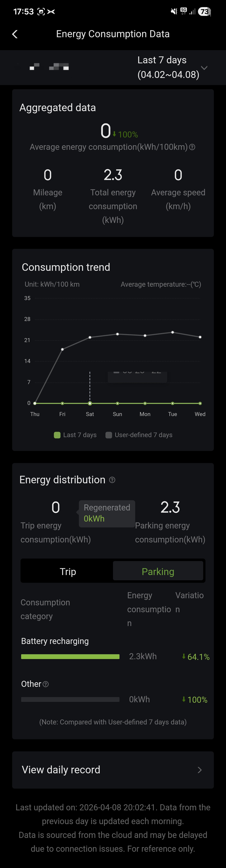Tap the help icon next to Other

46,684
